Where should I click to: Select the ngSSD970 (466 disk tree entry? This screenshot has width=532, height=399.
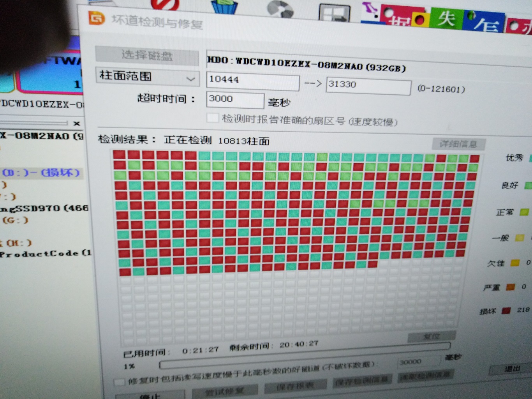click(x=44, y=208)
